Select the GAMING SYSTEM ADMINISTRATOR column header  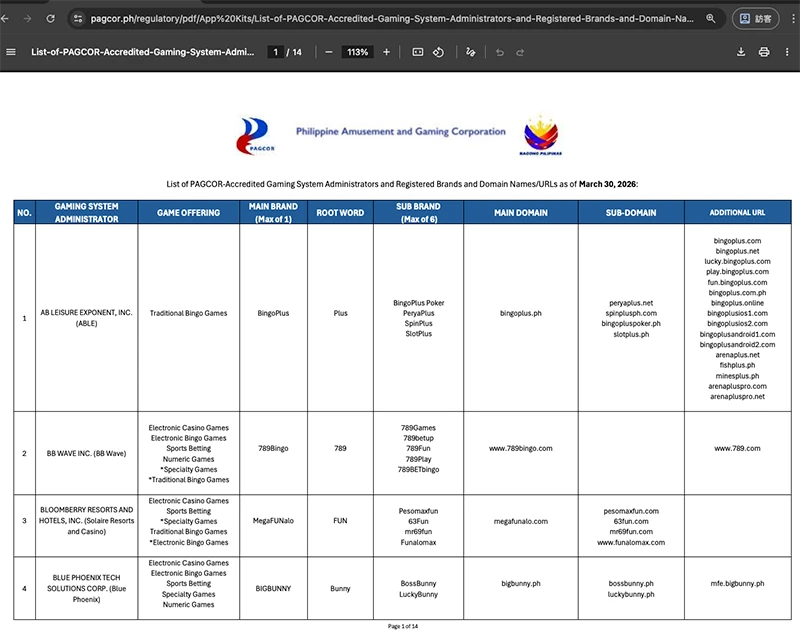tap(86, 212)
